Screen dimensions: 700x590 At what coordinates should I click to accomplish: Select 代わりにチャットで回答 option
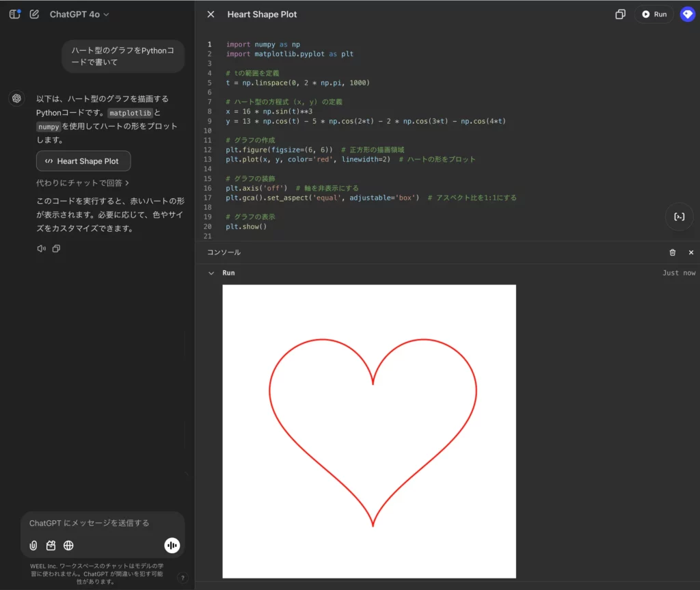click(83, 183)
